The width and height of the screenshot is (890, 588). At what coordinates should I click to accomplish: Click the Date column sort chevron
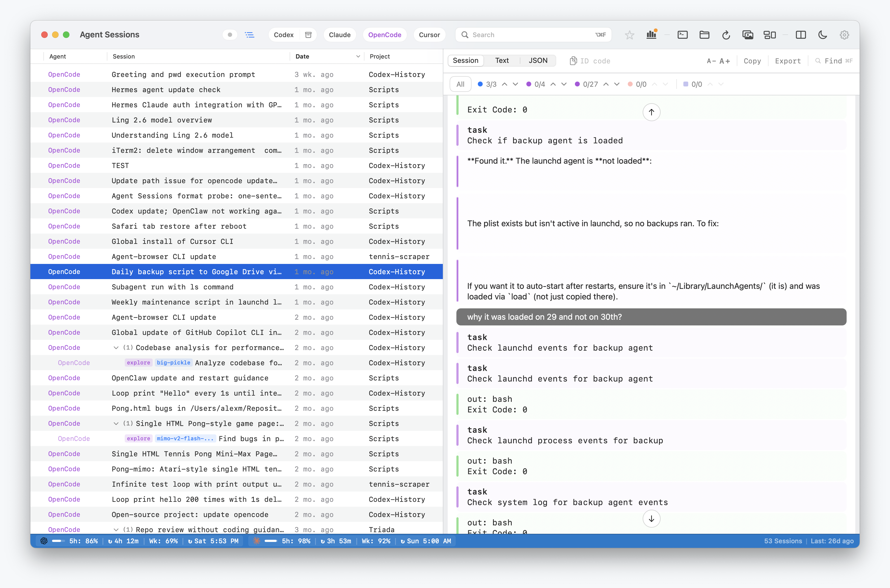pyautogui.click(x=358, y=56)
